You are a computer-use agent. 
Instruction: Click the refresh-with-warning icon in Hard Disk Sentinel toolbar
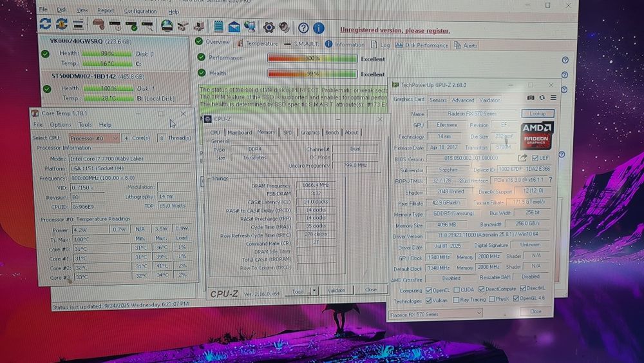[x=62, y=24]
